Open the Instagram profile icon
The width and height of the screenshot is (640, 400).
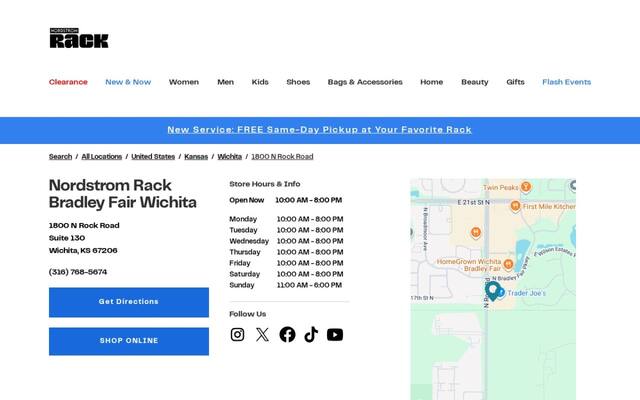click(x=237, y=335)
